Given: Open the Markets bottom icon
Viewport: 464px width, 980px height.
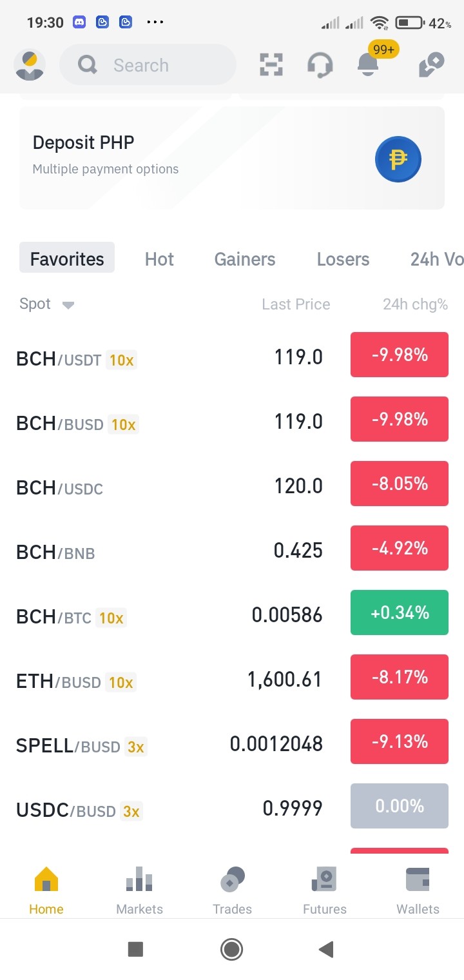Looking at the screenshot, I should [139, 890].
